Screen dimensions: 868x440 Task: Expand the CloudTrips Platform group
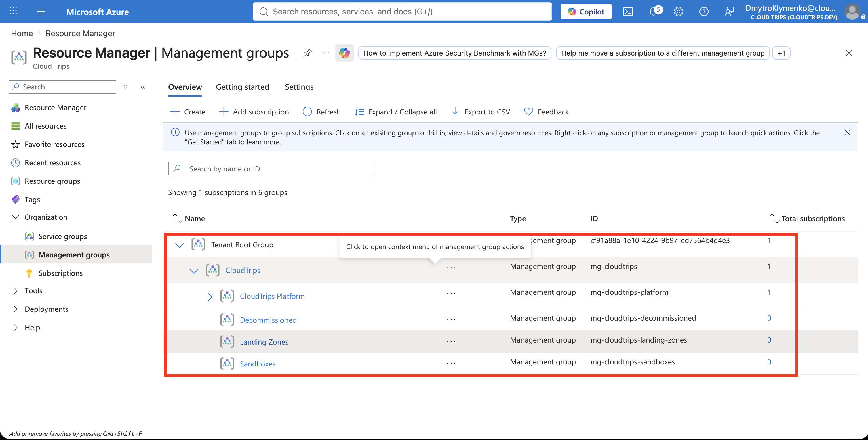click(210, 296)
